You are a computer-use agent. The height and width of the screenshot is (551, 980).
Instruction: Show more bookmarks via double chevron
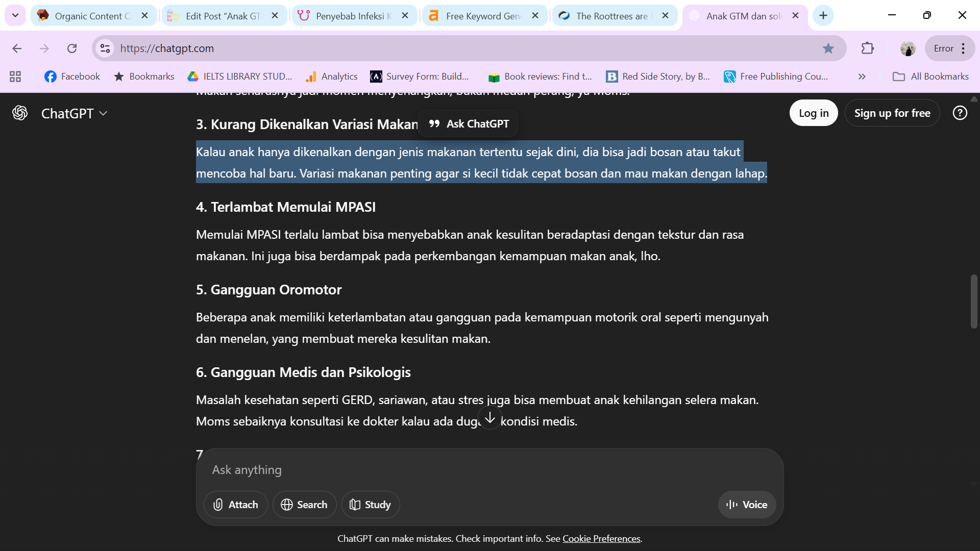[x=862, y=77]
